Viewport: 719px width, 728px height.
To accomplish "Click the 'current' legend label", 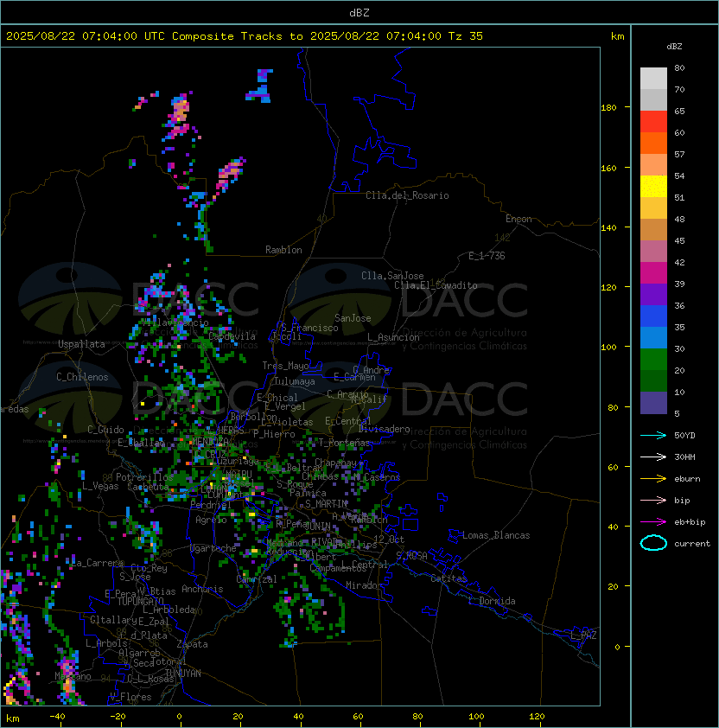I will coord(692,544).
